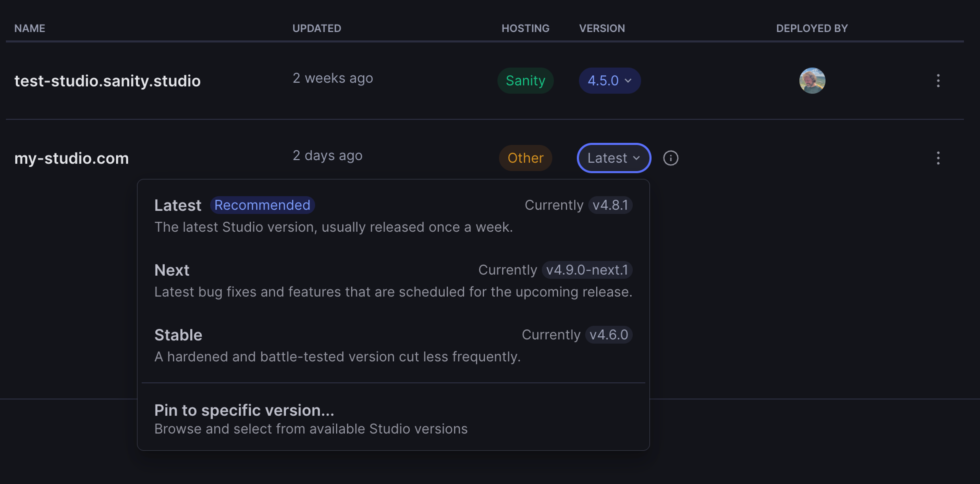The height and width of the screenshot is (484, 980).
Task: Click the Sanity hosting badge
Action: coord(525,81)
